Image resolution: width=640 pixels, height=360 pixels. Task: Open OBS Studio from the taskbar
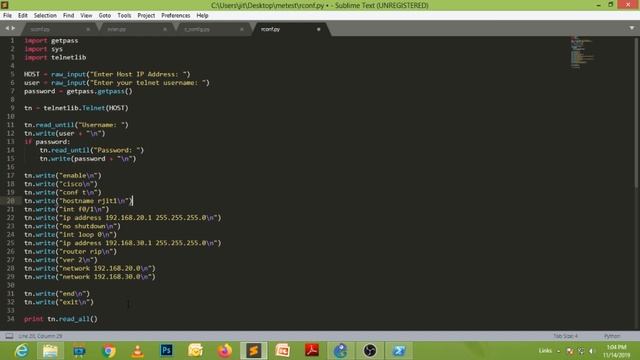pos(370,351)
